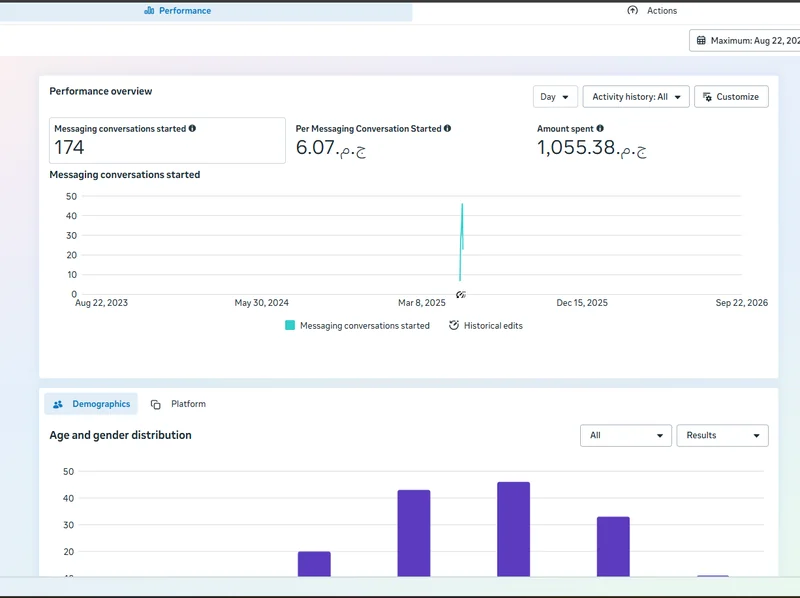Click the tallest purple bar in age chart
This screenshot has height=598, width=800.
pyautogui.click(x=513, y=529)
